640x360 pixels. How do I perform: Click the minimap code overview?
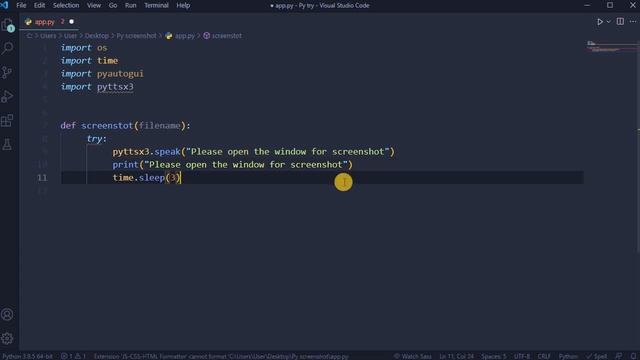coord(611,47)
